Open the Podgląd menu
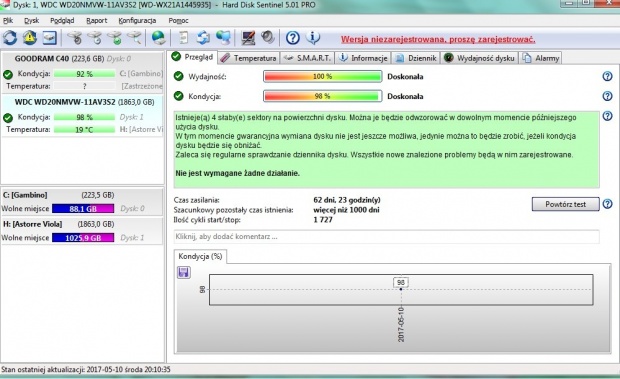The image size is (620, 379). tap(62, 21)
